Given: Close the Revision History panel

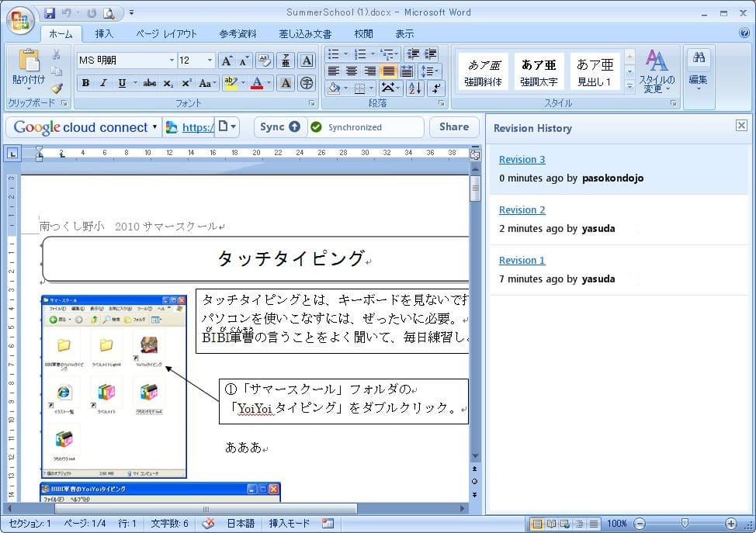Looking at the screenshot, I should 741,126.
